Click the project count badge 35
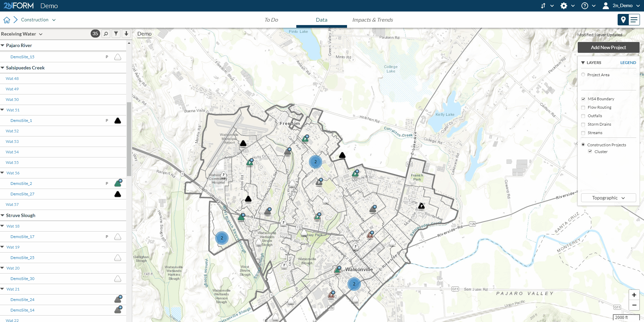The width and height of the screenshot is (644, 322). 95,34
